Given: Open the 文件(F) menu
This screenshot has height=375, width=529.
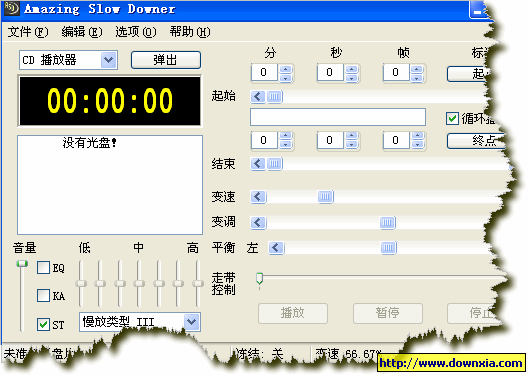Looking at the screenshot, I should tap(28, 32).
